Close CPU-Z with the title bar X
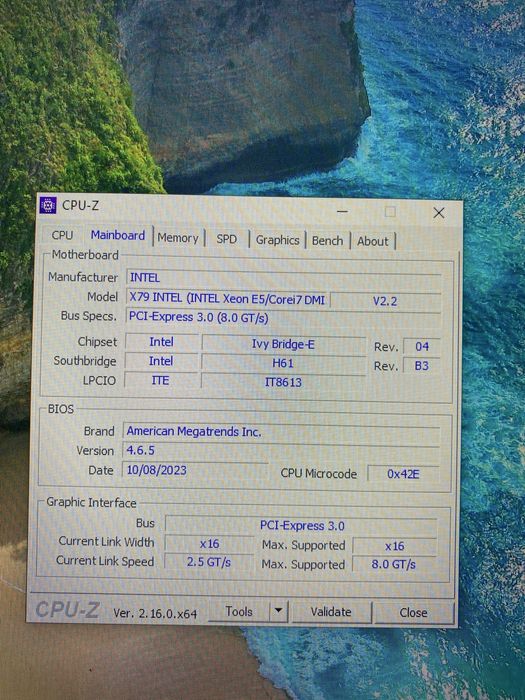Viewport: 525px width, 700px height. 439,213
